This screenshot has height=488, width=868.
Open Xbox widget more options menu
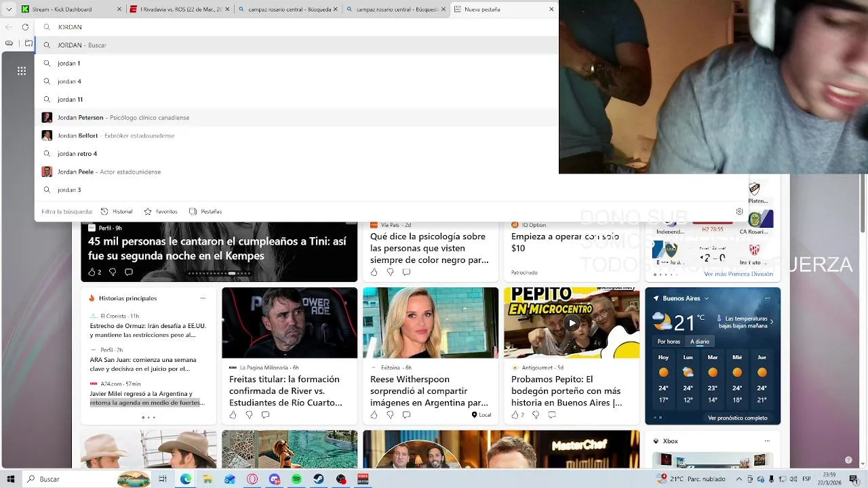coord(767,441)
